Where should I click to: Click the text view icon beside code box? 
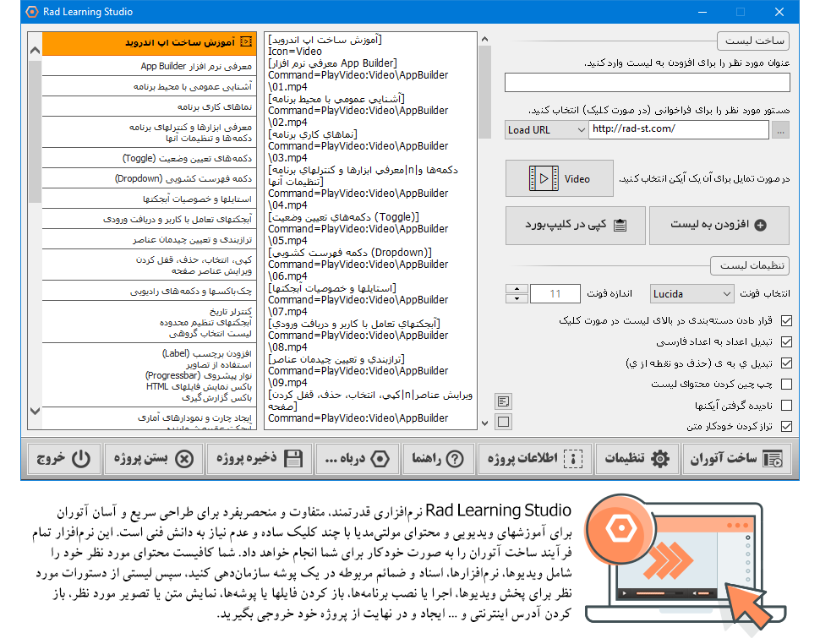click(504, 401)
